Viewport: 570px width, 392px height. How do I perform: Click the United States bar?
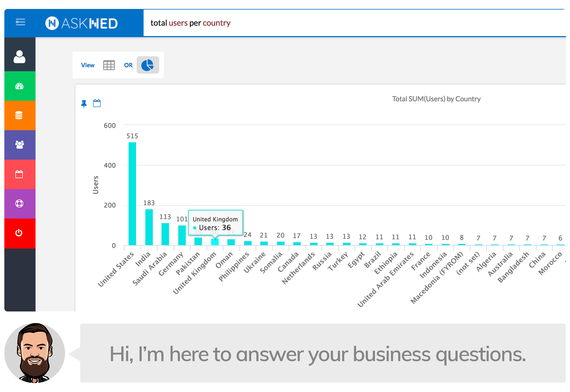click(x=132, y=193)
